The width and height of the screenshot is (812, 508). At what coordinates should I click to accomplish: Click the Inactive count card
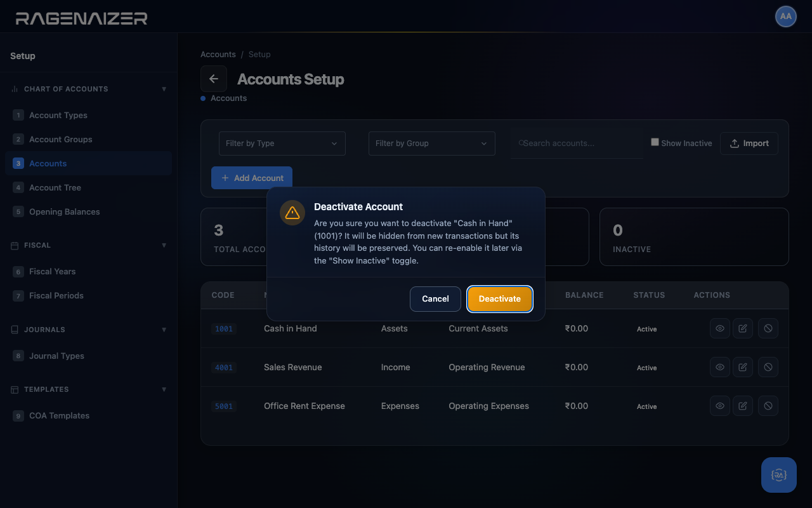pos(694,237)
